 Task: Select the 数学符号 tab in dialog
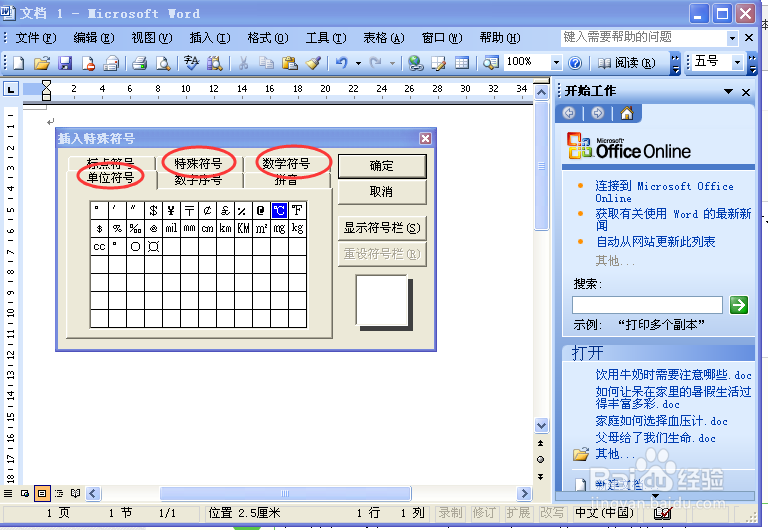pos(286,163)
